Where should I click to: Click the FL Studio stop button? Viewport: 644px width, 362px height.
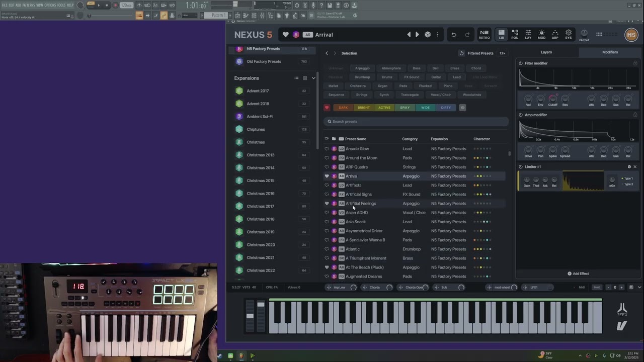[107, 5]
